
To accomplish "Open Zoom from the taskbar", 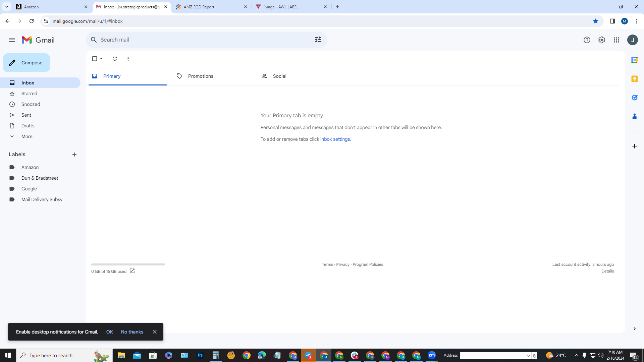I will click(x=432, y=355).
